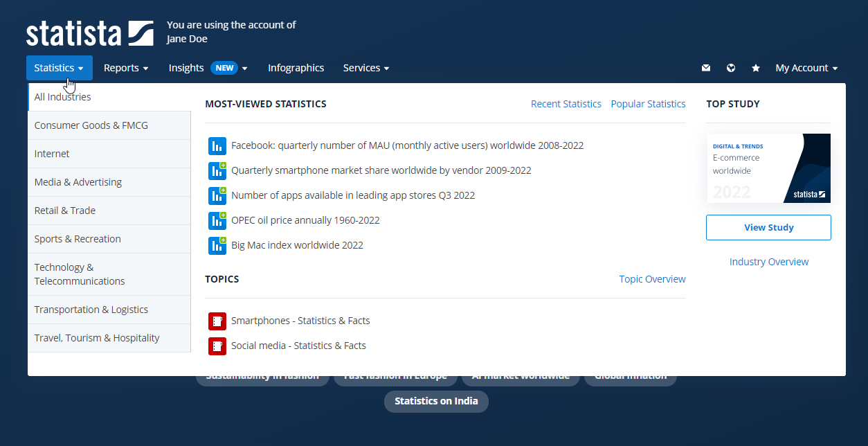Viewport: 868px width, 446px height.
Task: Select All Industries category
Action: point(109,97)
